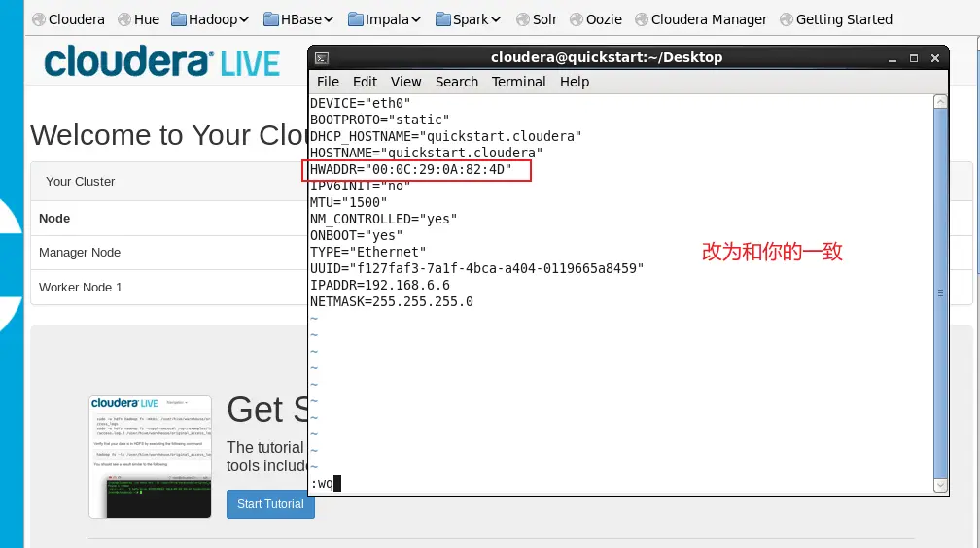
Task: Click the ONBOOT="yes" line
Action: pyautogui.click(x=356, y=235)
